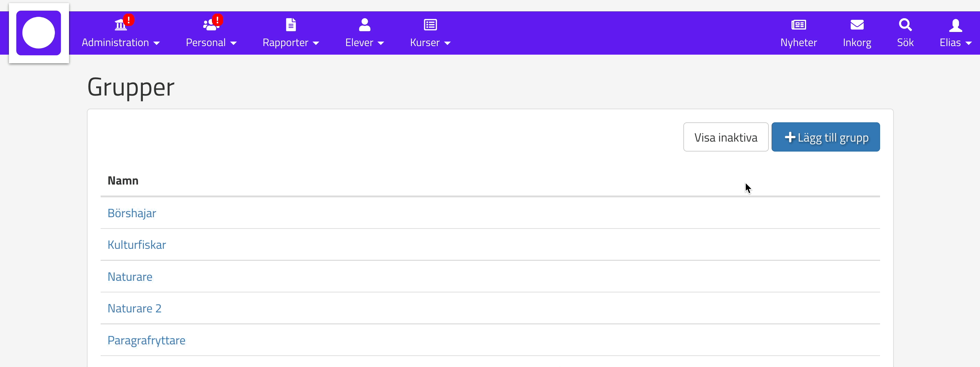Click the red alert badge on Administration
Viewport: 980px width, 367px height.
point(129,20)
